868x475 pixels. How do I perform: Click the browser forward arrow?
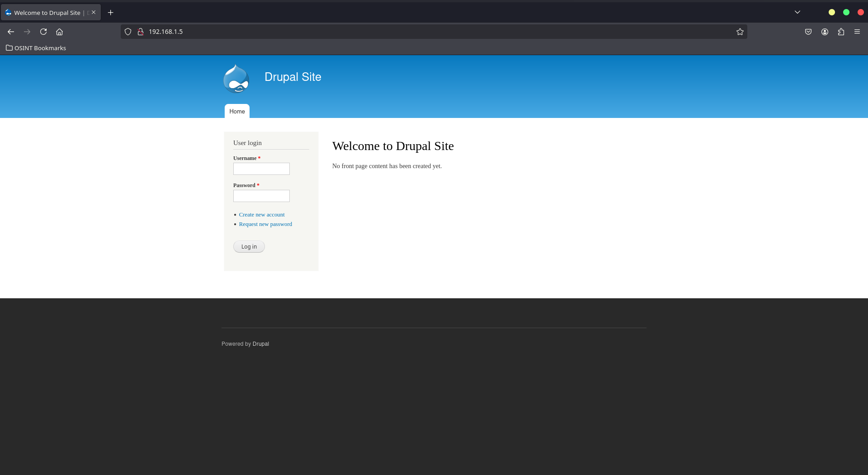point(27,32)
